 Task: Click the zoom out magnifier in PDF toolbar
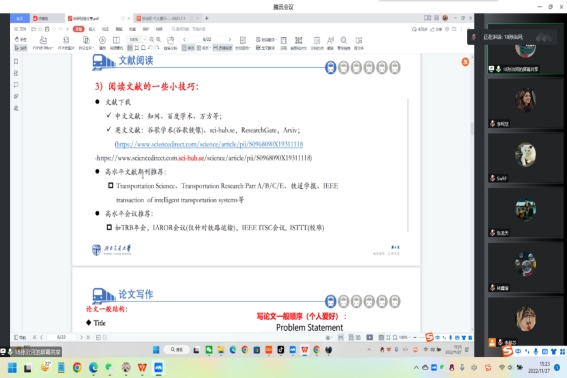(x=152, y=39)
